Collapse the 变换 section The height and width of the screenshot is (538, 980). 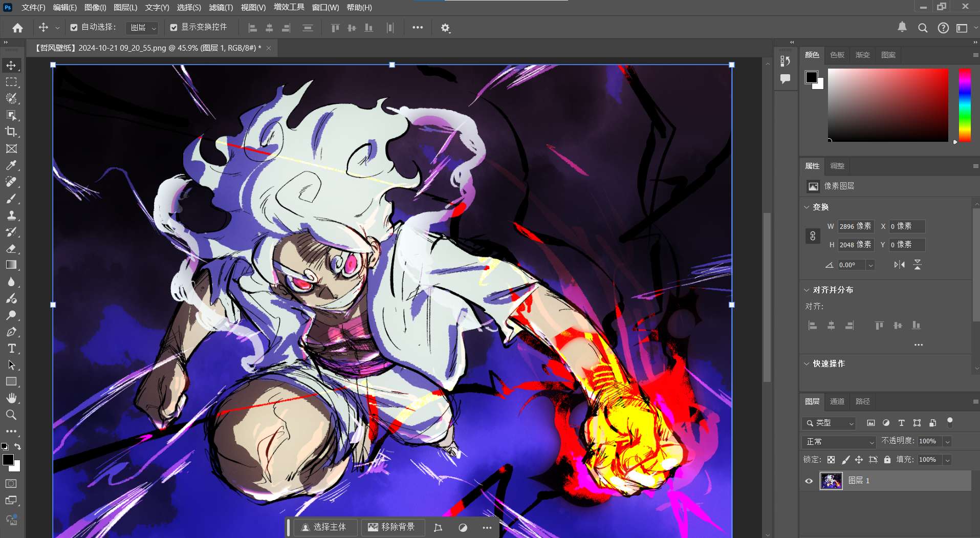pyautogui.click(x=807, y=207)
